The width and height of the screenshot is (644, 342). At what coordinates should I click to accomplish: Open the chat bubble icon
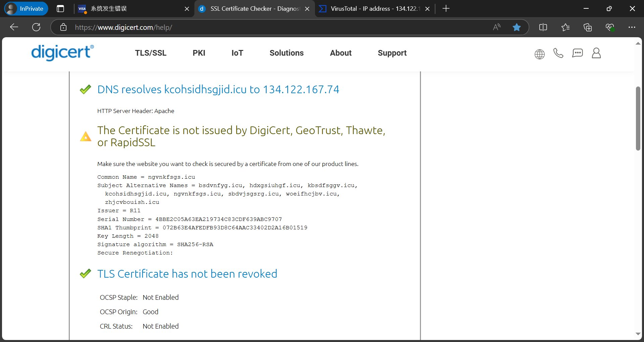577,53
